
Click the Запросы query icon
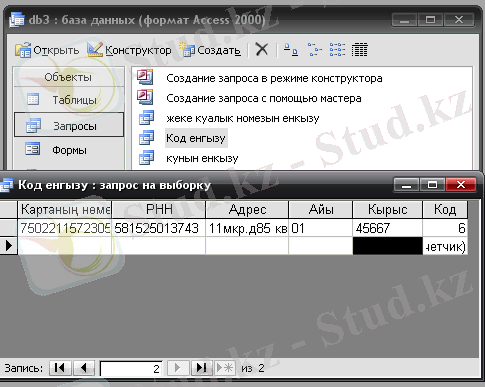click(x=33, y=126)
